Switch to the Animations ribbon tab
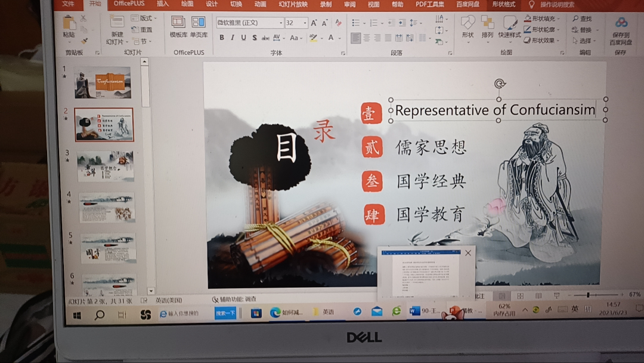 coord(260,4)
